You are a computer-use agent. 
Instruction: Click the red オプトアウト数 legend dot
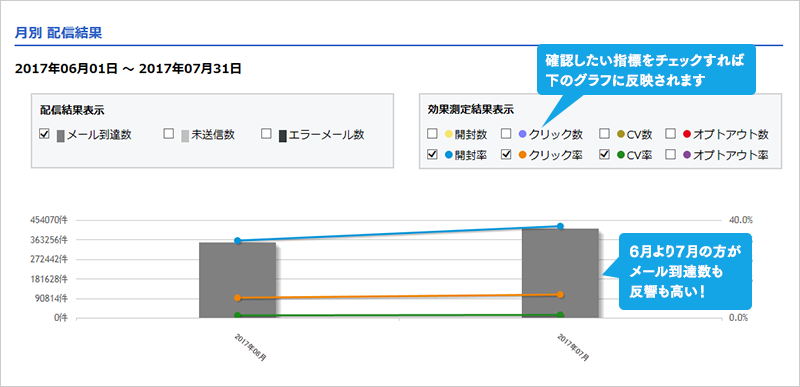tap(686, 135)
